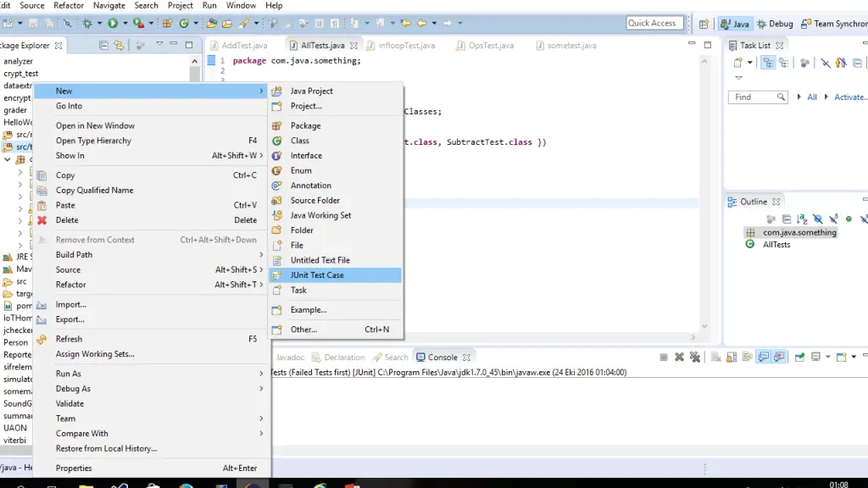Switch to the infloopTest.java editor tab

pos(406,46)
